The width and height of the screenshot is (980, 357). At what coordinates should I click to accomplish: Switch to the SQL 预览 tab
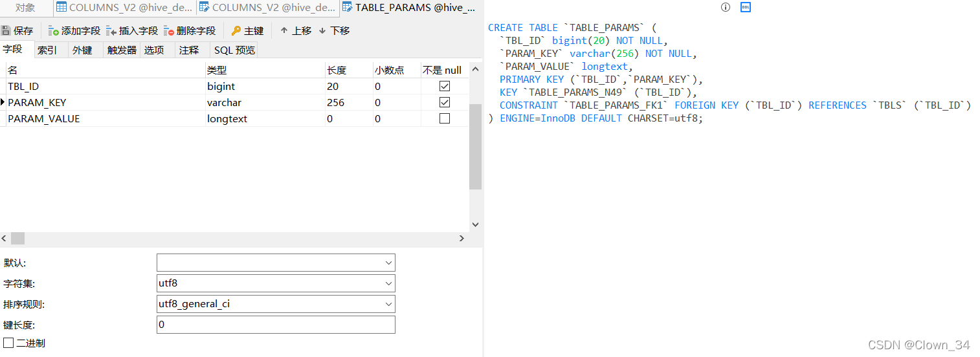click(234, 50)
